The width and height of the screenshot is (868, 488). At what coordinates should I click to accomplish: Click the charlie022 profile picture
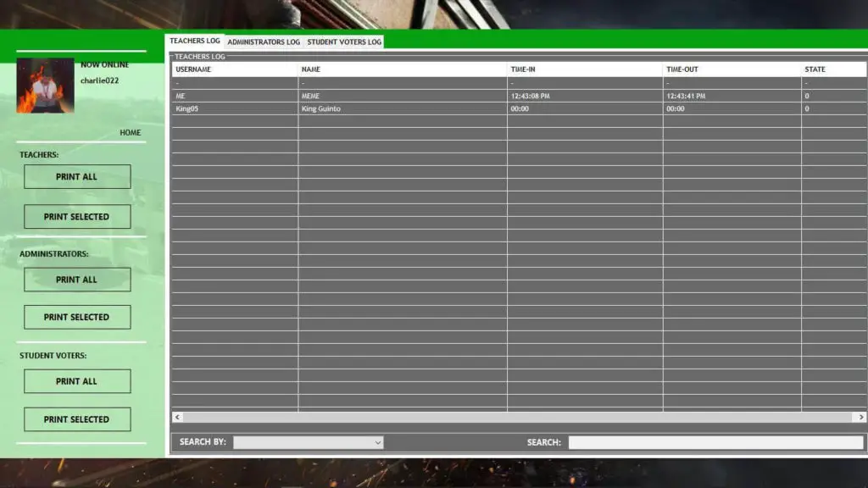(44, 87)
